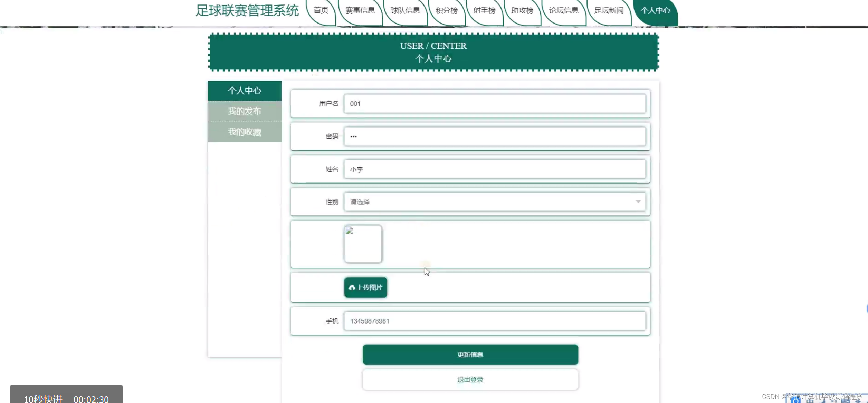Click the 姓名 field containing 小李

(494, 169)
